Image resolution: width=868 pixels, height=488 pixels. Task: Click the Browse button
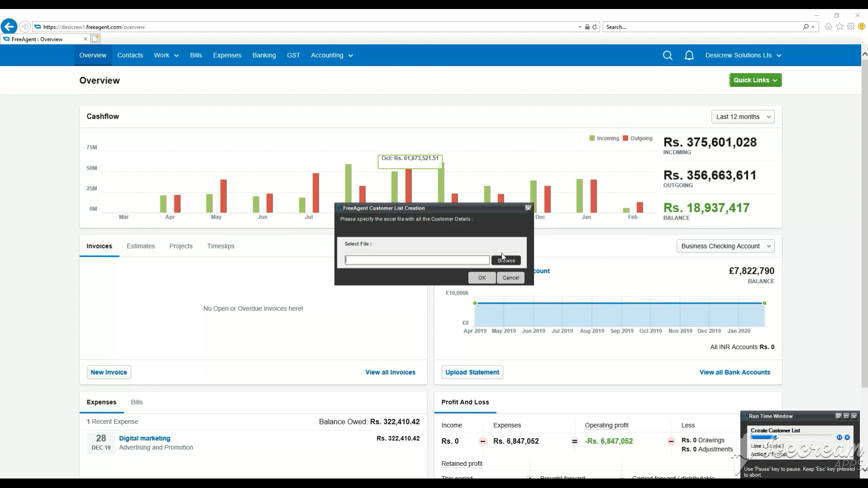(x=506, y=260)
